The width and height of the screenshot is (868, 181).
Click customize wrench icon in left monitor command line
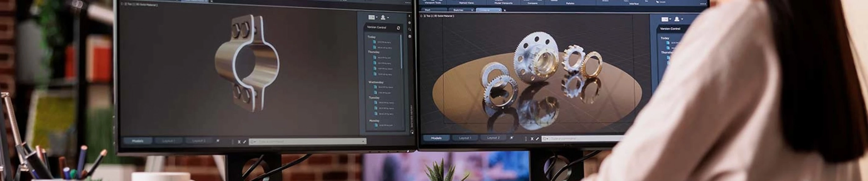click(245, 142)
